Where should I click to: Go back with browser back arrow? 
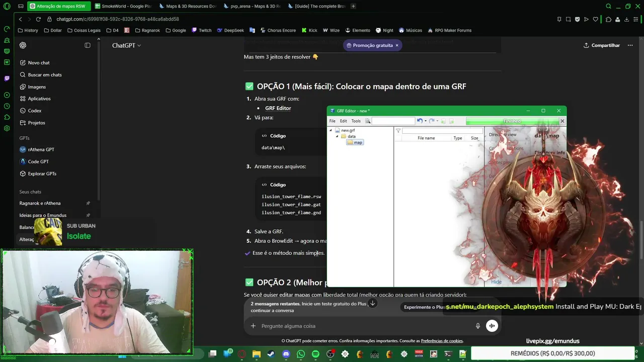[x=20, y=19]
